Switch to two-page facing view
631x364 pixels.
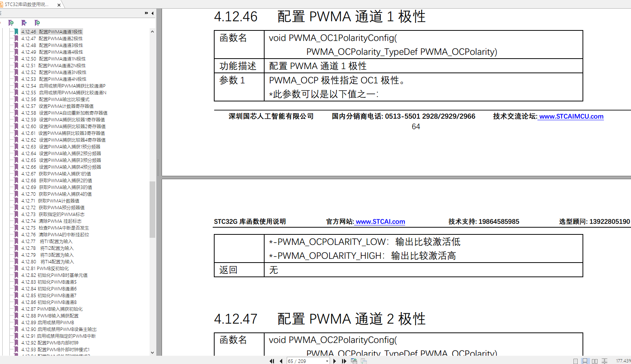(x=595, y=361)
